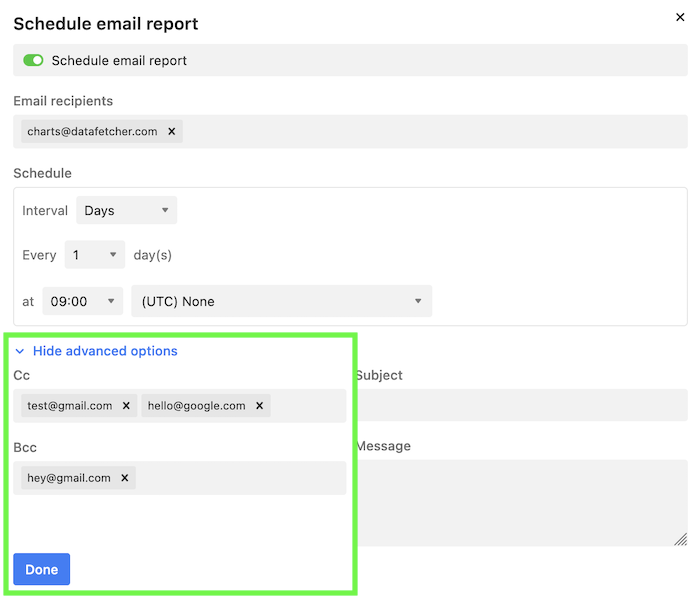Remove hey@gmail.com from Bcc

click(124, 478)
